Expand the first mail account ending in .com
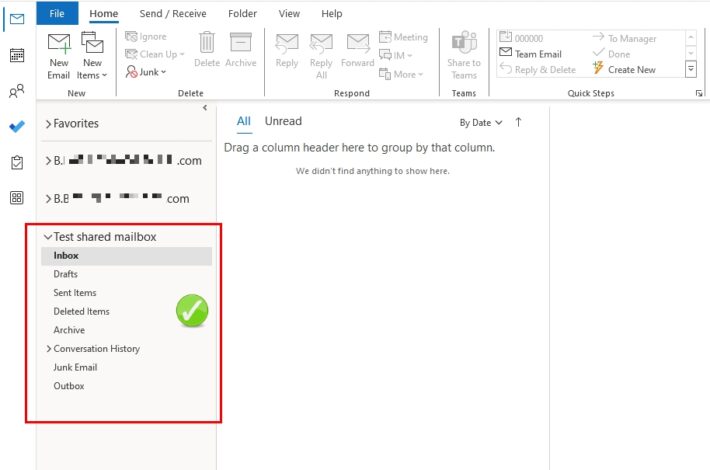Image resolution: width=710 pixels, height=470 pixels. [48, 161]
